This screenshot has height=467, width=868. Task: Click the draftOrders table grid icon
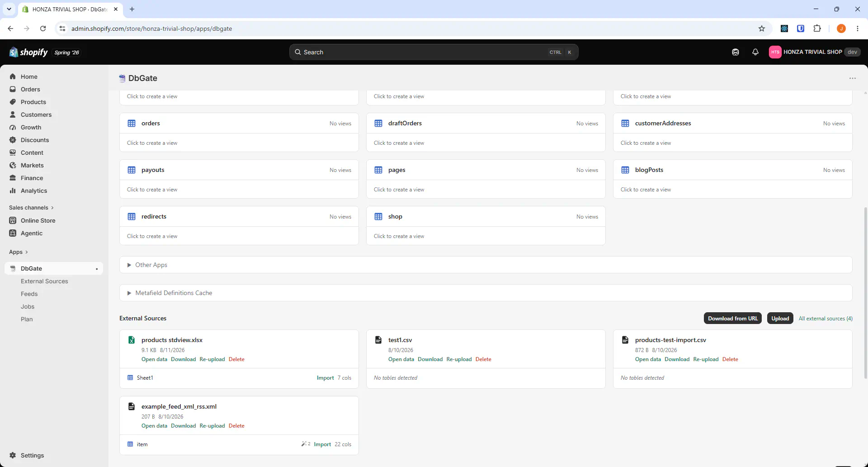pyautogui.click(x=378, y=123)
